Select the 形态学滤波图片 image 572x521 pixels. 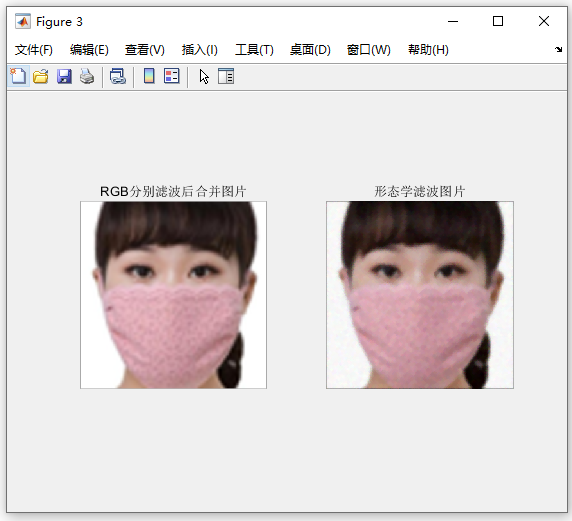pyautogui.click(x=420, y=295)
